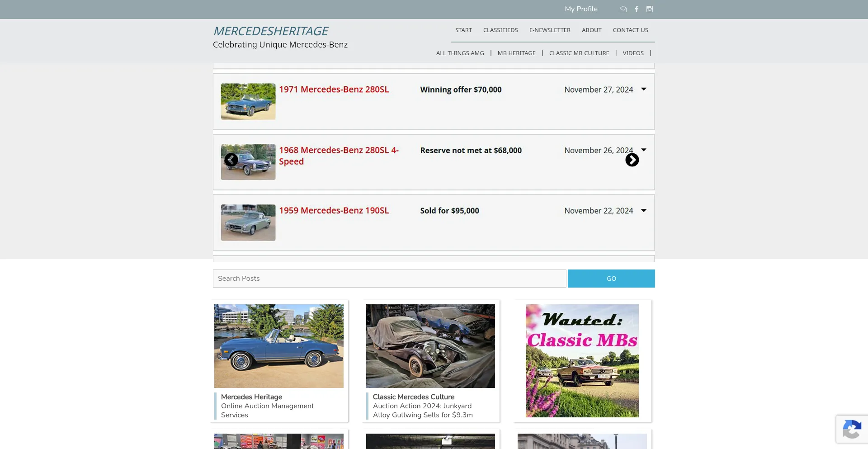Image resolution: width=868 pixels, height=449 pixels.
Task: Open CLASSIC MB CULTURE category
Action: tap(579, 53)
